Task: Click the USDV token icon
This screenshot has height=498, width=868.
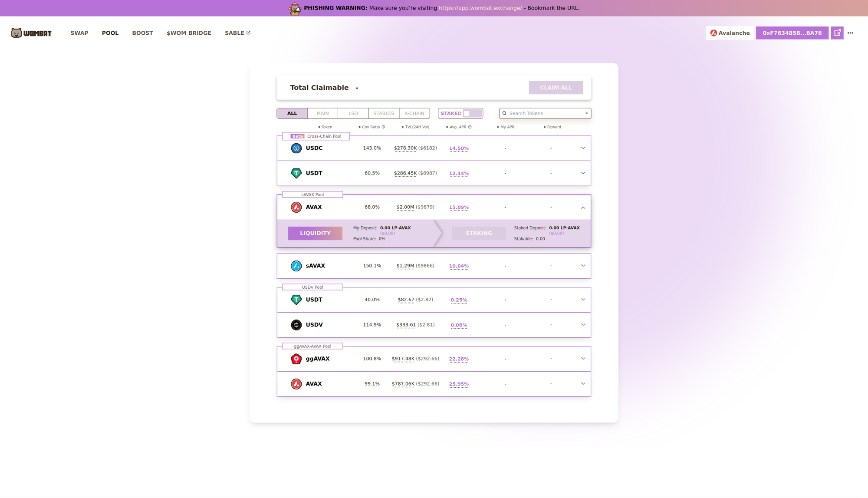Action: pyautogui.click(x=296, y=325)
